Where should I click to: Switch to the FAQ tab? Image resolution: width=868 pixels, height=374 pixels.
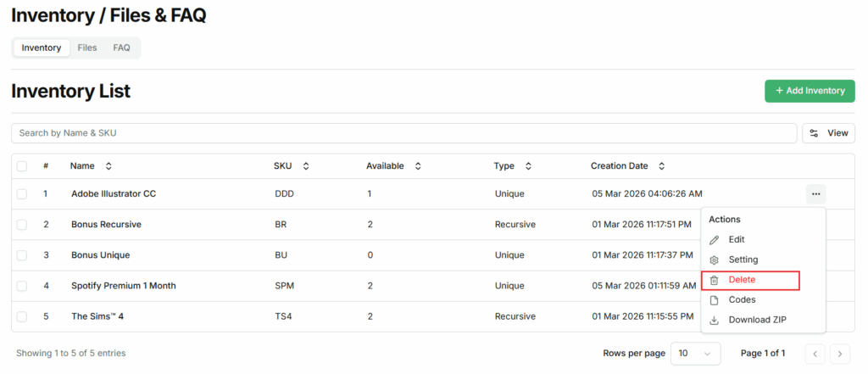[122, 48]
